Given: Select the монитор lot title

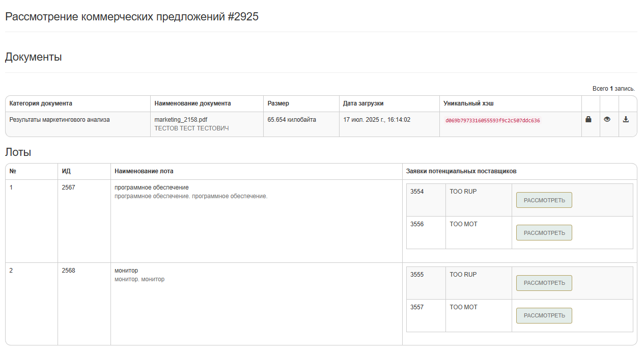Looking at the screenshot, I should pos(126,271).
